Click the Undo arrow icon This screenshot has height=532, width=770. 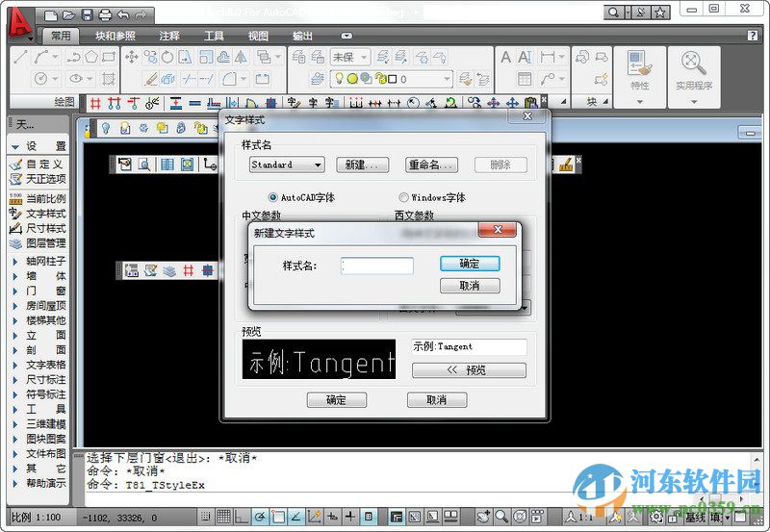click(x=123, y=15)
